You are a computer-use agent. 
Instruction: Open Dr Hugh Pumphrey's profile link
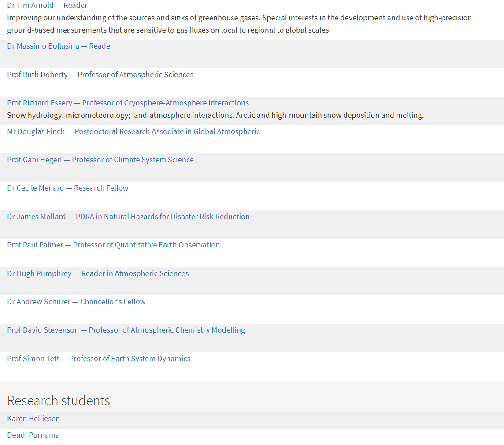click(x=98, y=273)
